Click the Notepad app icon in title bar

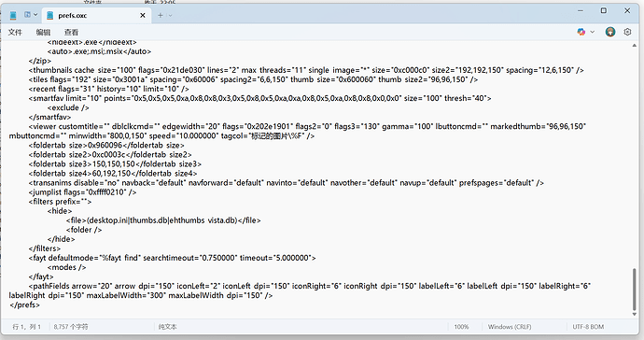pyautogui.click(x=13, y=15)
